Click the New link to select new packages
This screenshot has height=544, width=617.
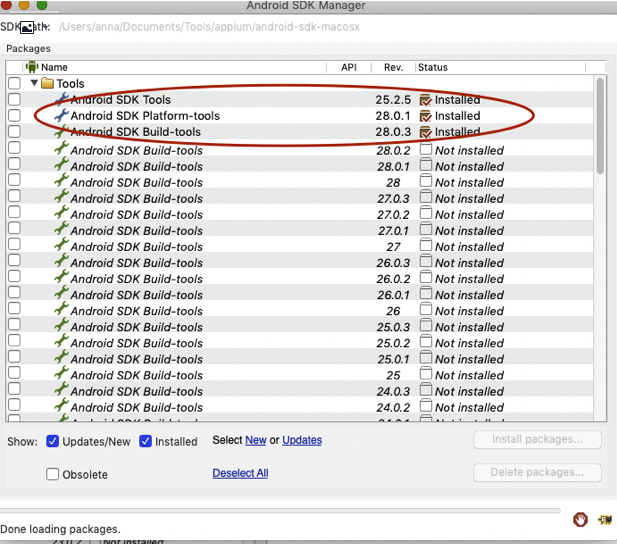(256, 440)
